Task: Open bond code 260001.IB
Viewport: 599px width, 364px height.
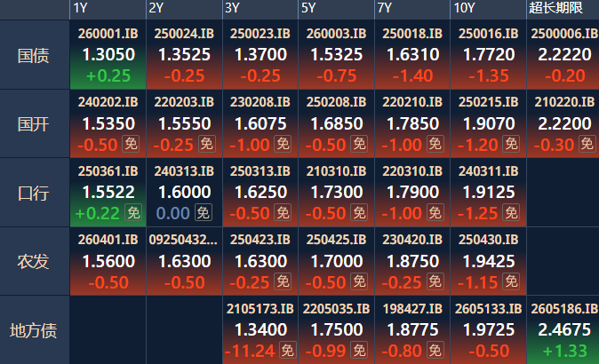Action: (x=108, y=34)
